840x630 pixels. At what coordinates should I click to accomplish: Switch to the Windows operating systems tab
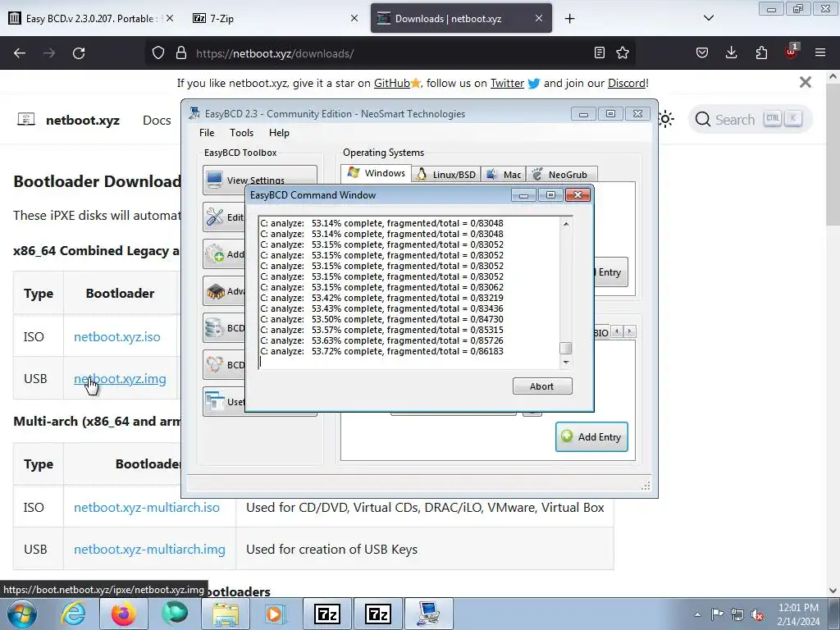pos(376,173)
